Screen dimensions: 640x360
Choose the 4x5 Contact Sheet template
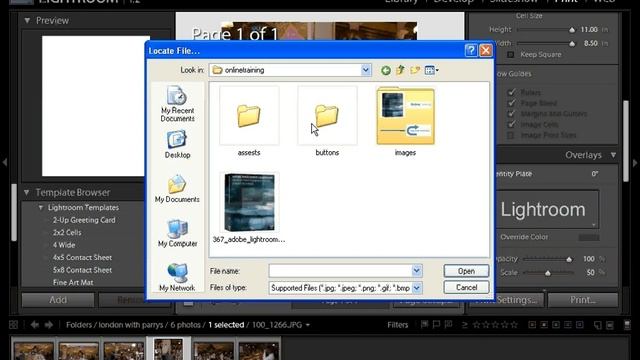pyautogui.click(x=82, y=258)
